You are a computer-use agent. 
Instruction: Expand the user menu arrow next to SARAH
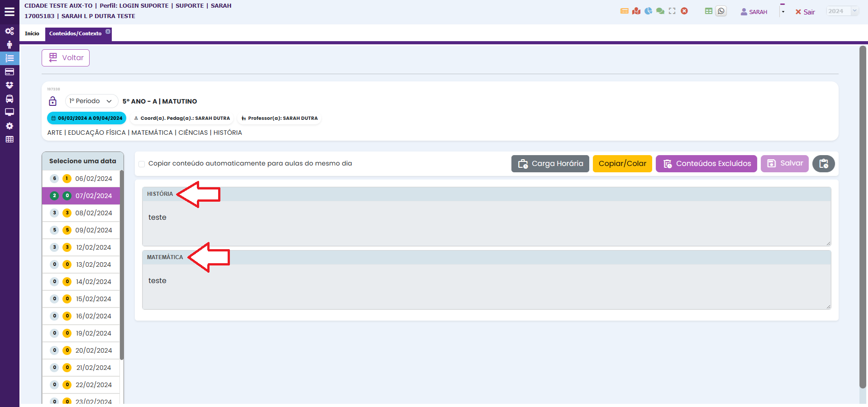pyautogui.click(x=783, y=12)
